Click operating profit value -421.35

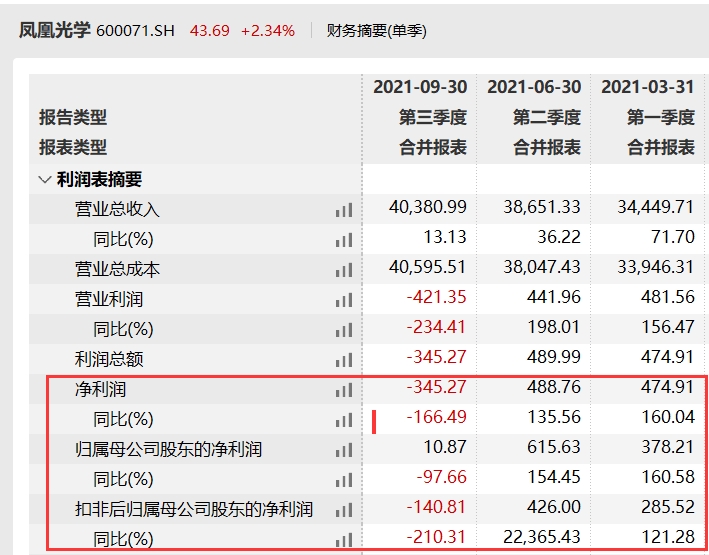click(436, 297)
